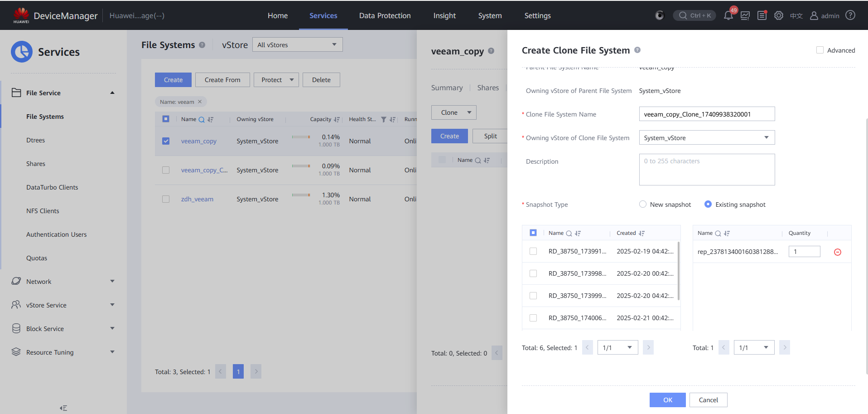868x414 pixels.
Task: Open the All vStores dropdown
Action: (x=297, y=45)
